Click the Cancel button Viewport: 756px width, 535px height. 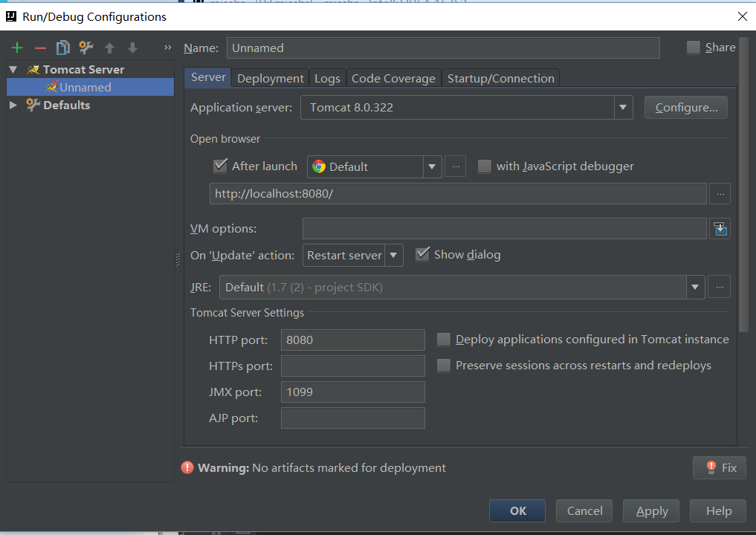click(584, 511)
